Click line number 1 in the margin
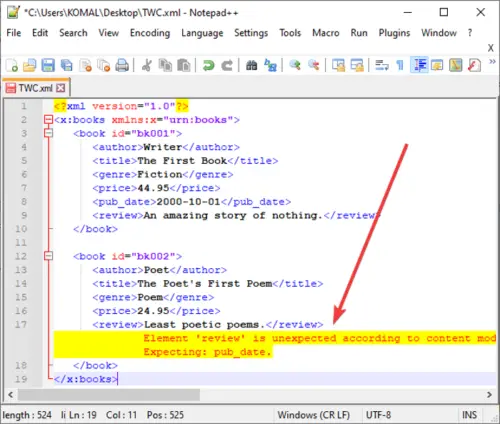Screen dimensions: 500x424 point(24,106)
